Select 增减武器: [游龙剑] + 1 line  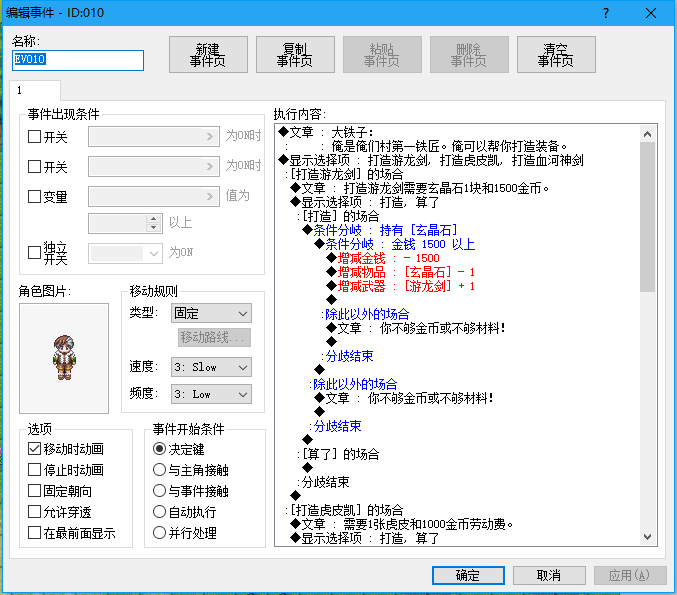(x=401, y=286)
